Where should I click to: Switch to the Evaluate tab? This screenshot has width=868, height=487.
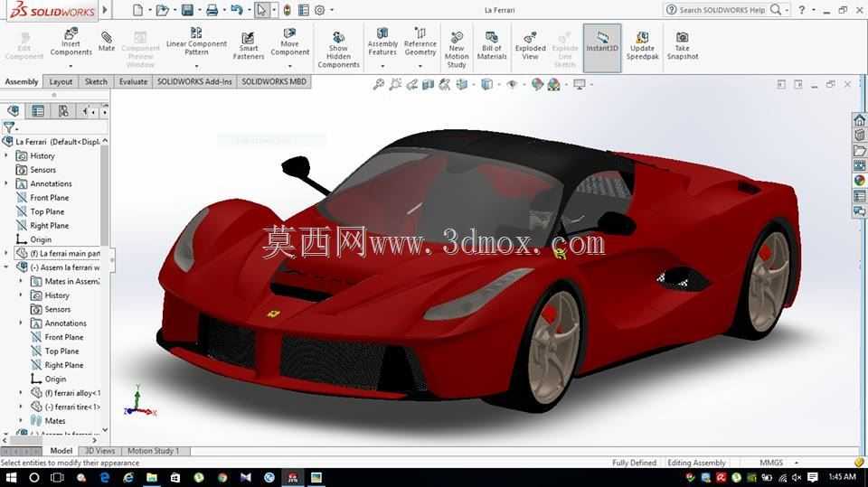(133, 81)
